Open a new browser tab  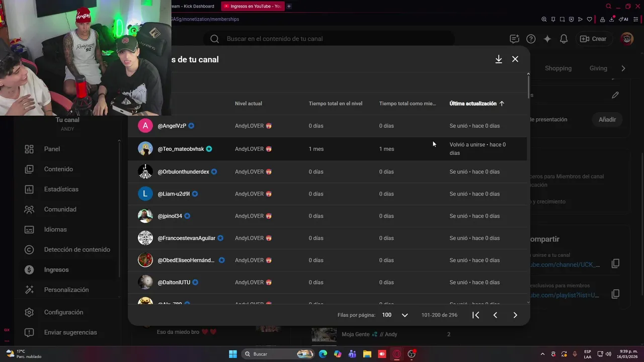[289, 6]
